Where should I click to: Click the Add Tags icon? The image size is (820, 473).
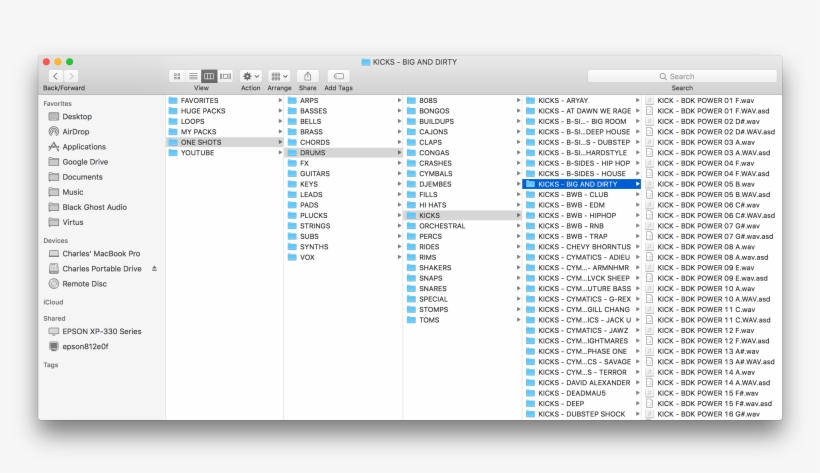338,76
